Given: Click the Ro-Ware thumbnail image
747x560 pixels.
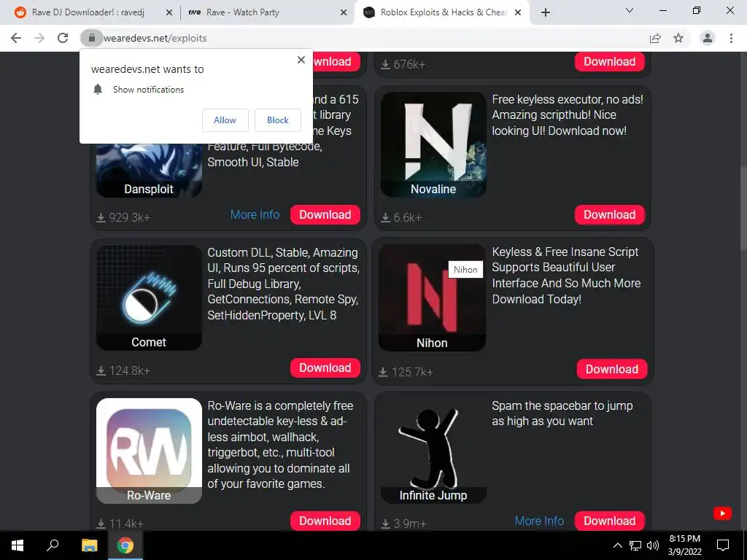Looking at the screenshot, I should point(149,451).
